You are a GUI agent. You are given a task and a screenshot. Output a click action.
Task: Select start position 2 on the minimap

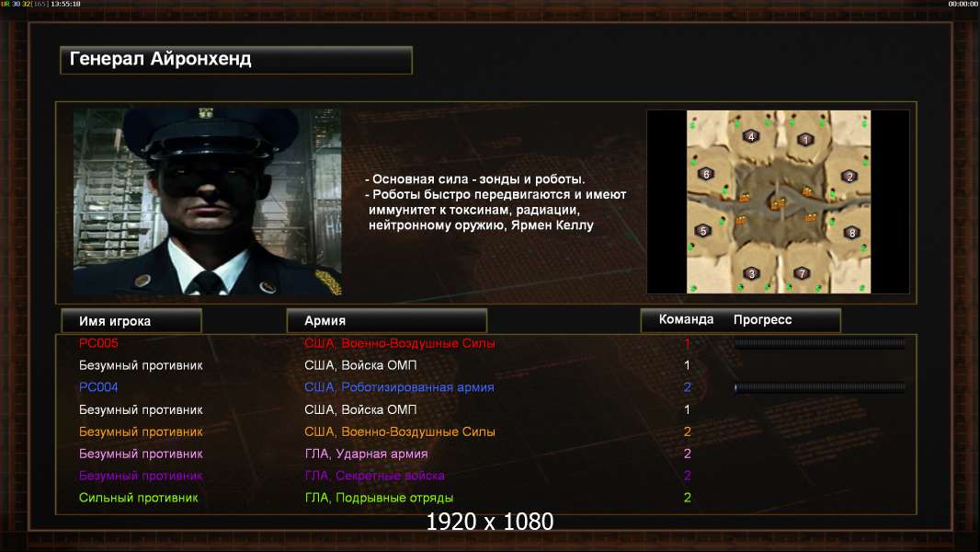pyautogui.click(x=849, y=177)
